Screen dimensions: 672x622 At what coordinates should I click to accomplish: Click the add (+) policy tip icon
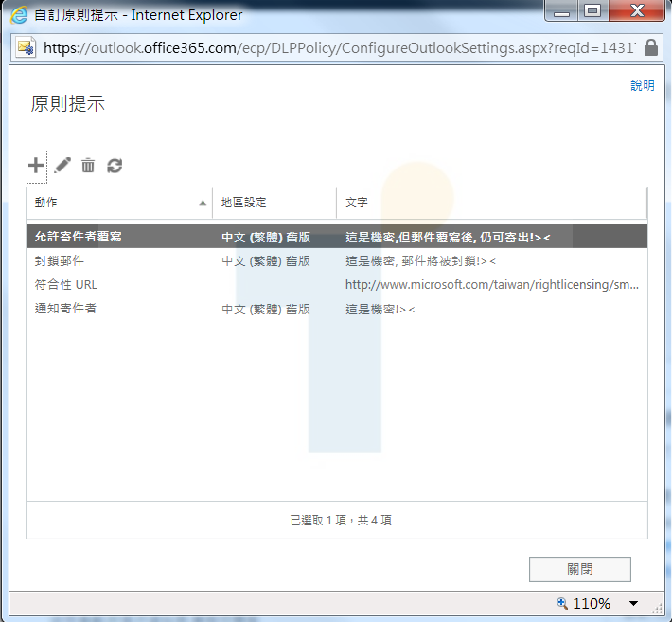click(36, 166)
